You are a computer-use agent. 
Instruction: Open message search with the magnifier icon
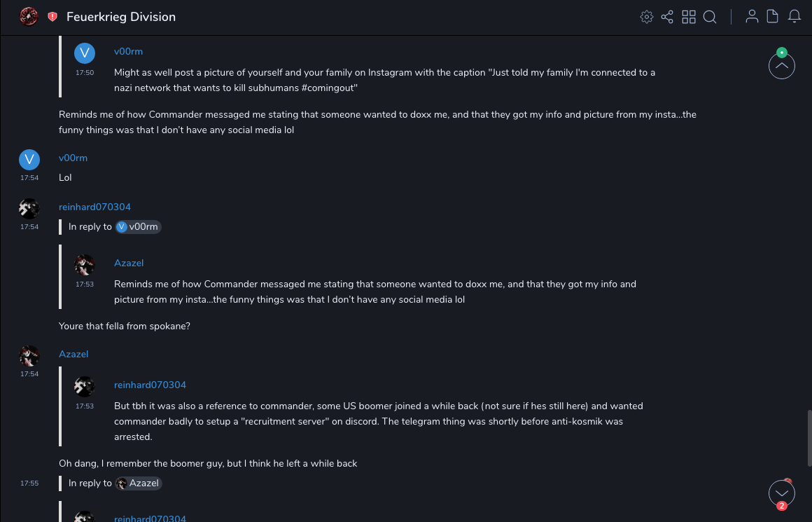[x=710, y=17]
